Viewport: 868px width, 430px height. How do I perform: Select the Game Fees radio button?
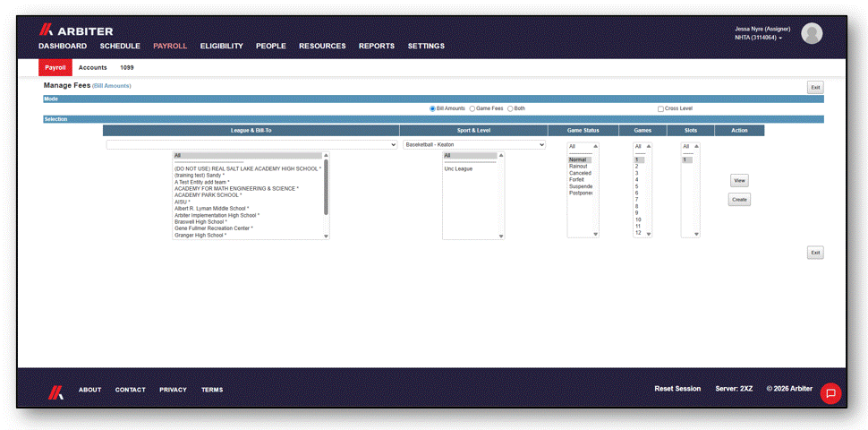(x=472, y=108)
